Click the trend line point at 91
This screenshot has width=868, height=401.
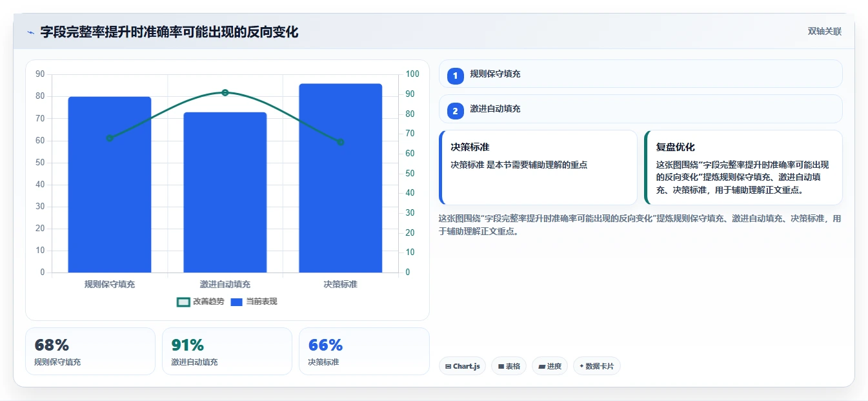point(225,92)
